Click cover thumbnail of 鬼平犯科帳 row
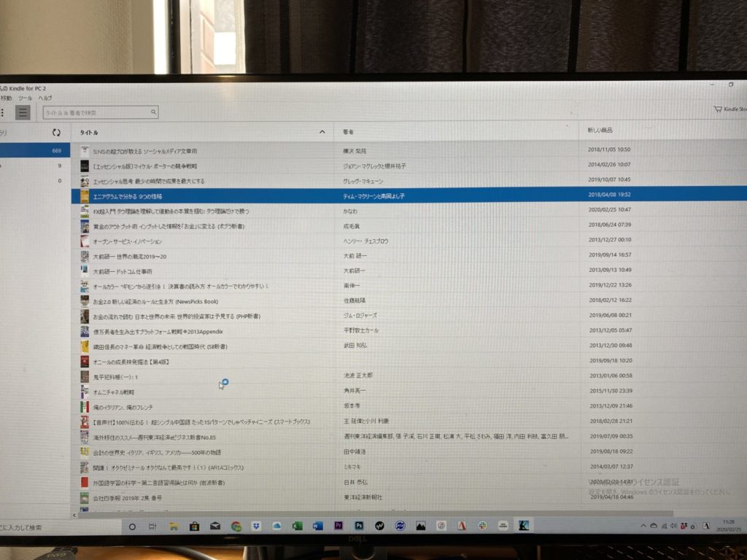Viewport: 747px width, 560px height. [x=85, y=377]
